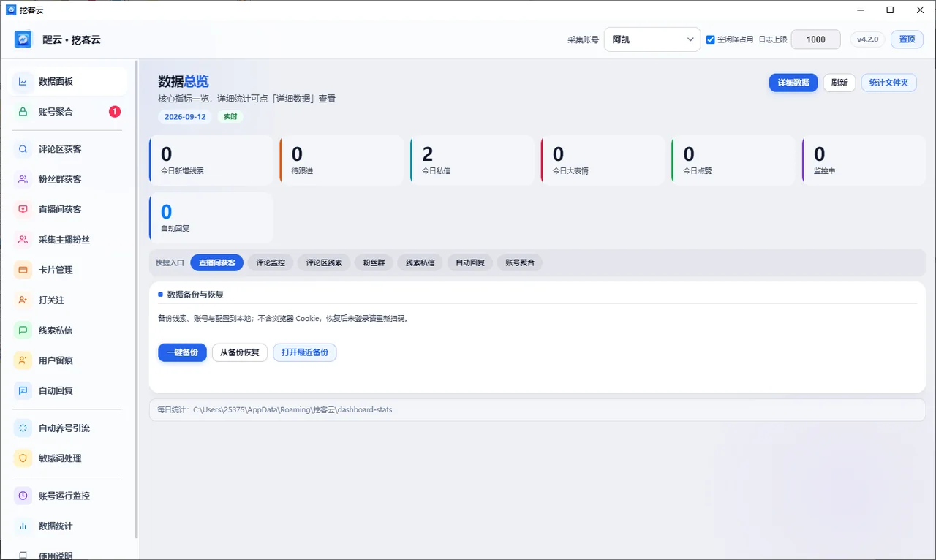Click the 2026-09-12 date label
The width and height of the screenshot is (936, 560).
[185, 117]
